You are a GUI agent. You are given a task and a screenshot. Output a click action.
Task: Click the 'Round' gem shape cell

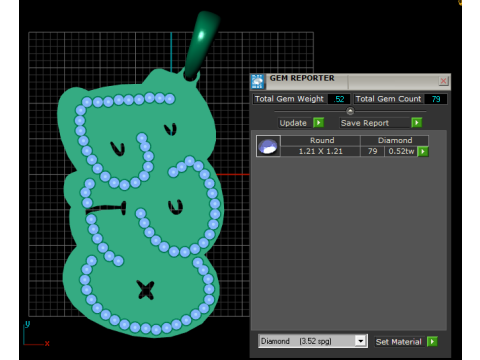(322, 140)
